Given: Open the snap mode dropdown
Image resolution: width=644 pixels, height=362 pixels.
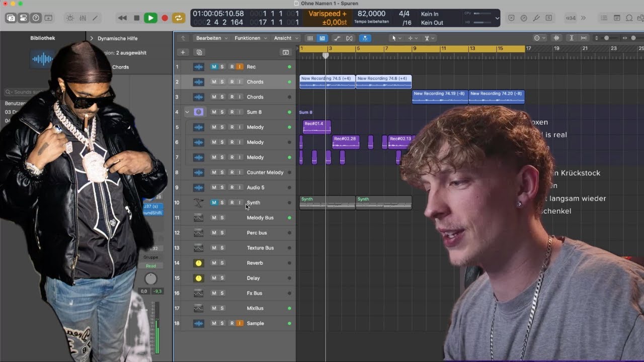Looking at the screenshot, I should coord(539,38).
